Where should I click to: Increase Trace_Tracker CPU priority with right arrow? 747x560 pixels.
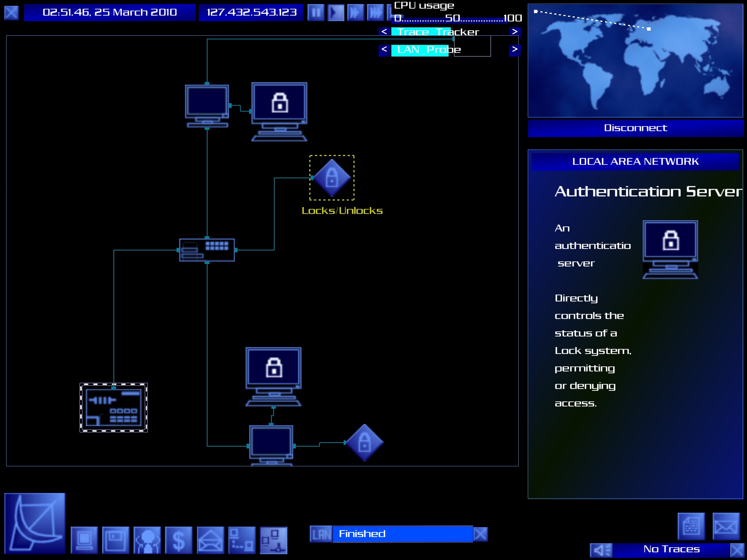coord(515,32)
